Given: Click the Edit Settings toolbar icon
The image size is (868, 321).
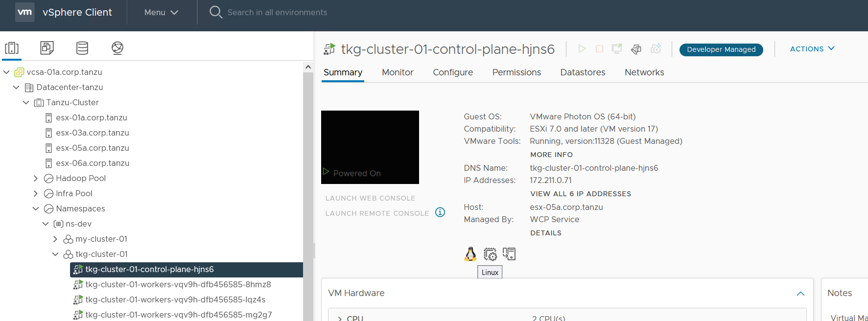Looking at the screenshot, I should 636,49.
